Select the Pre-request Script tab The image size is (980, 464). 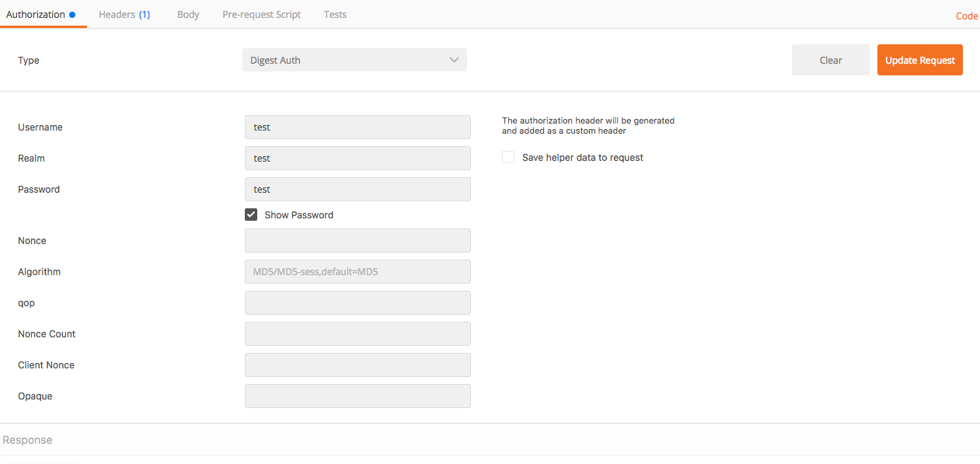(x=261, y=14)
